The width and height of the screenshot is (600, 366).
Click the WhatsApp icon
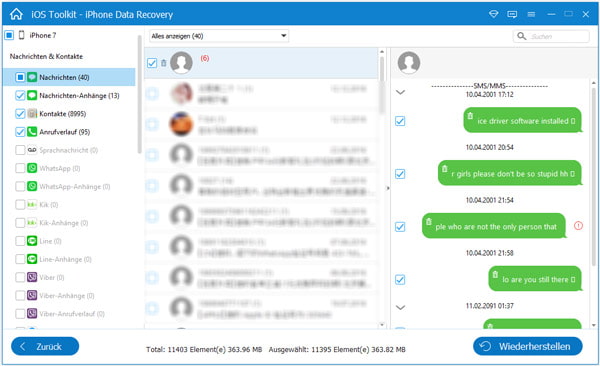(32, 168)
